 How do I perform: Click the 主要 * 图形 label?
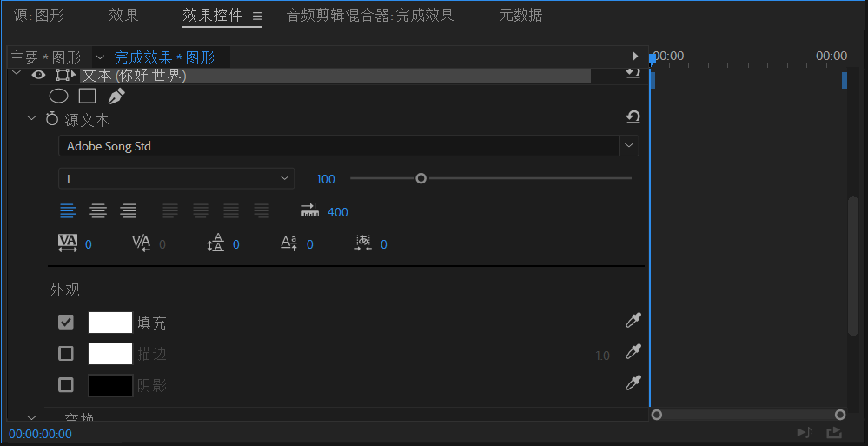[x=45, y=57]
